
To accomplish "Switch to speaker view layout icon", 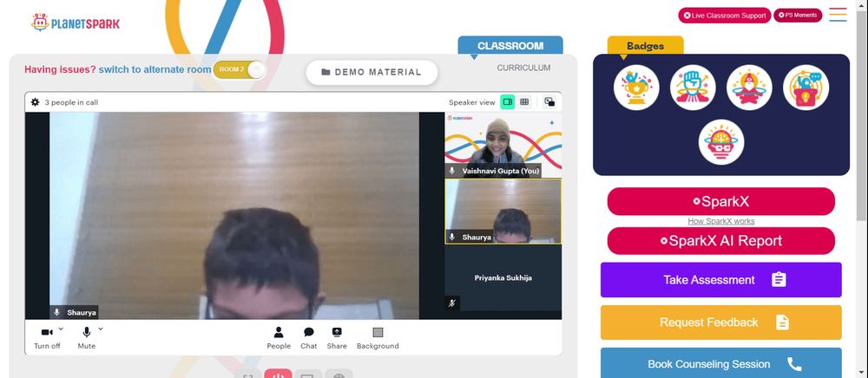I will tap(507, 101).
